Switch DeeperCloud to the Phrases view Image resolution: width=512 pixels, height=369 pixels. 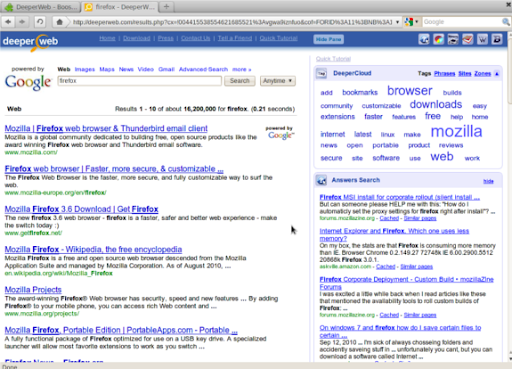click(x=444, y=74)
